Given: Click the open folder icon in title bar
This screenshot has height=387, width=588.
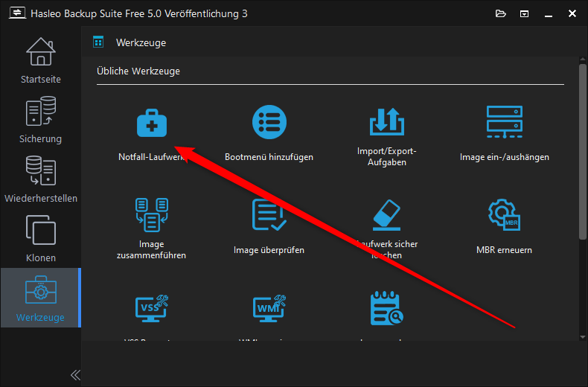Looking at the screenshot, I should pyautogui.click(x=501, y=14).
